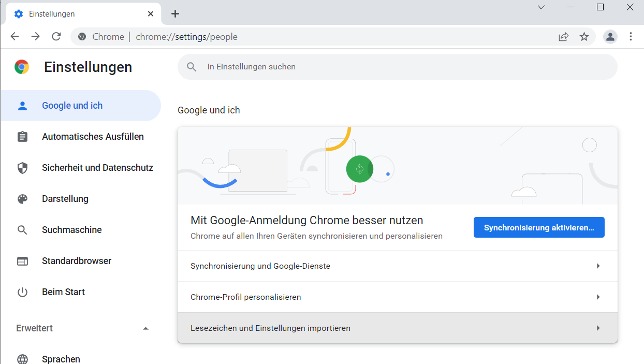The width and height of the screenshot is (644, 364).
Task: Open Chrome's three-dot menu
Action: coord(631,36)
